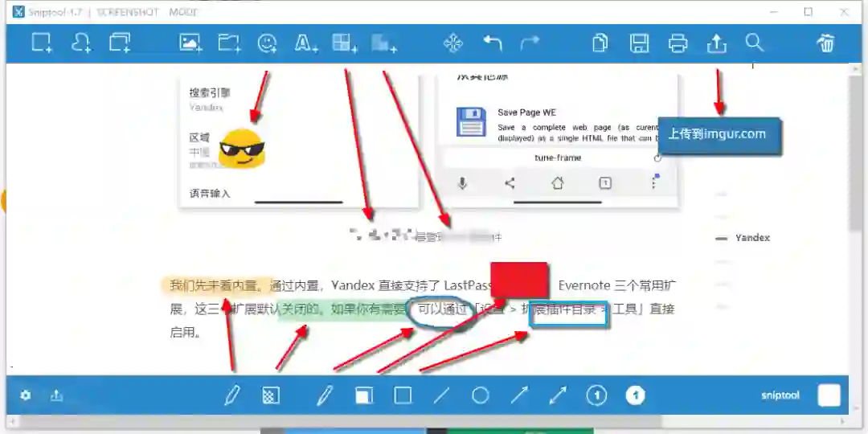Copy the screenshot to clipboard

[x=600, y=43]
